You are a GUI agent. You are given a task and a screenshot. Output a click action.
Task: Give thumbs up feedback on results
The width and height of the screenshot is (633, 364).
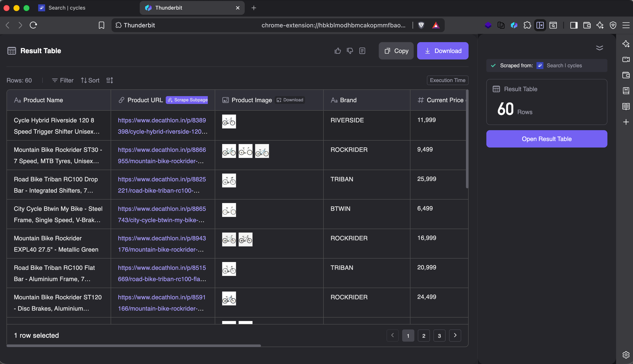[338, 51]
